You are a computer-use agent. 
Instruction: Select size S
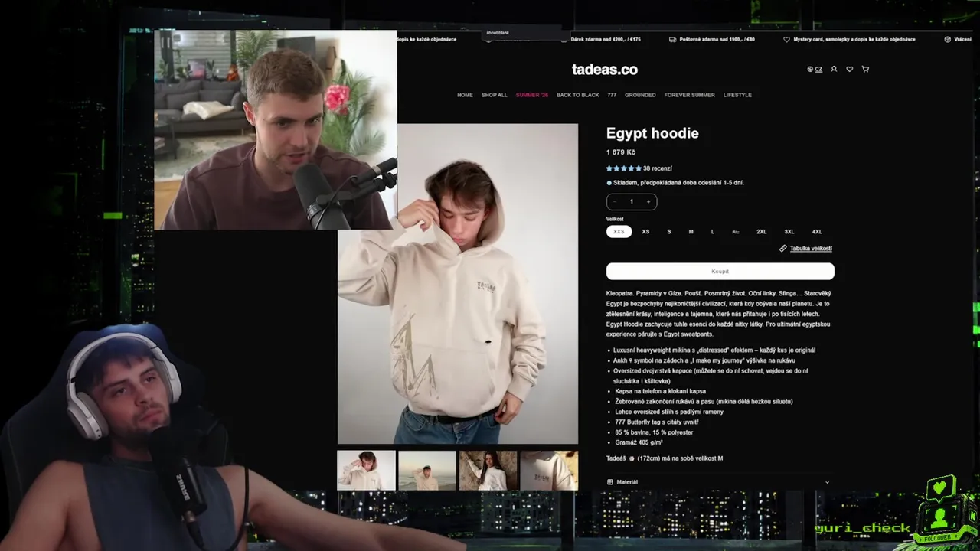[669, 232]
